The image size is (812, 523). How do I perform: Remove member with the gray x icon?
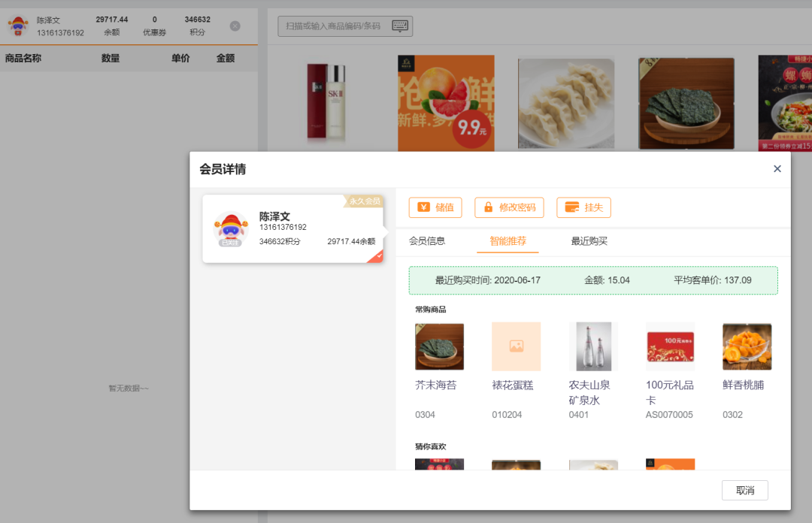235,26
